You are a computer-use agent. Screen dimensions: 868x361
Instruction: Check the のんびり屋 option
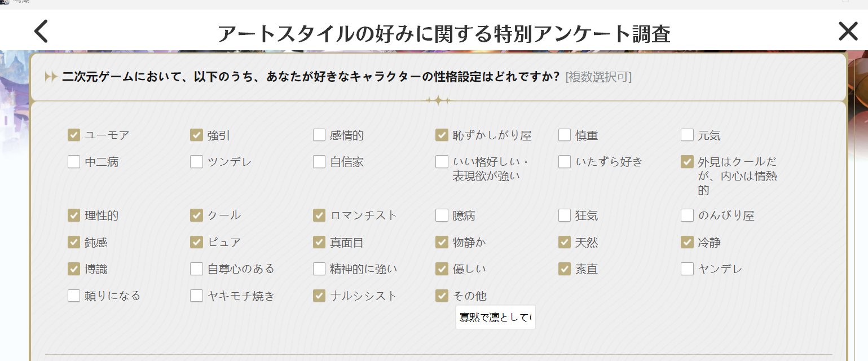(687, 215)
